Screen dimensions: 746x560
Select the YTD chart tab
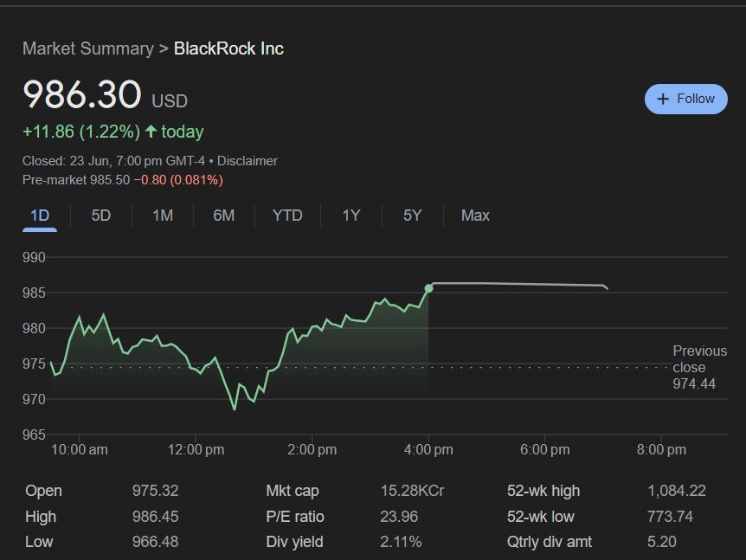coord(287,216)
